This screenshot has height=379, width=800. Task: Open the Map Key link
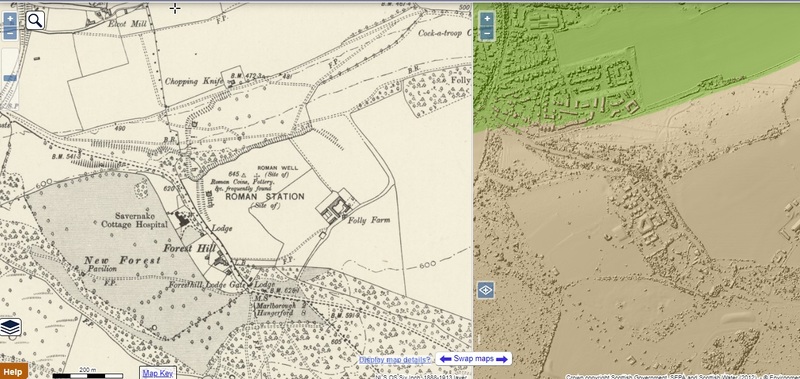pyautogui.click(x=158, y=373)
